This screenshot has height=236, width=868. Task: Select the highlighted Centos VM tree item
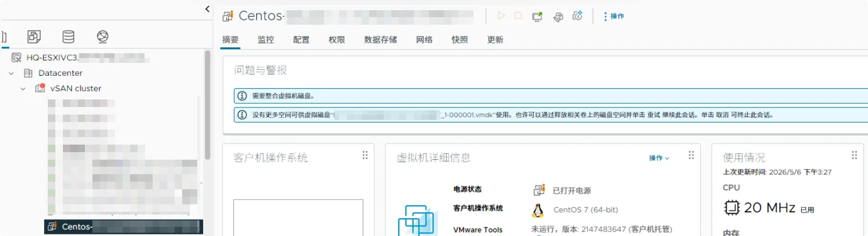pos(124,226)
